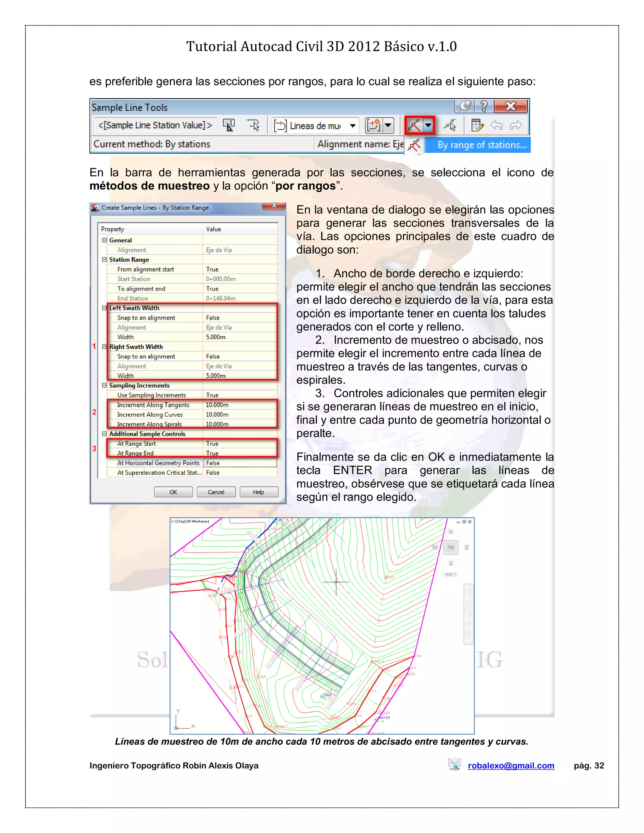The image size is (644, 833).
Task: Open the sampling methods dropdown arrow
Action: pyautogui.click(x=429, y=125)
